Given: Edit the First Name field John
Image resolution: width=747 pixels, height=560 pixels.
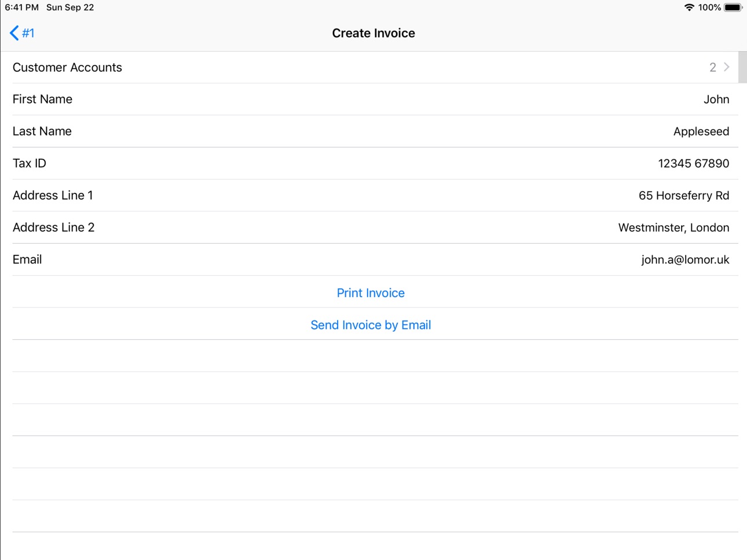Looking at the screenshot, I should click(716, 100).
